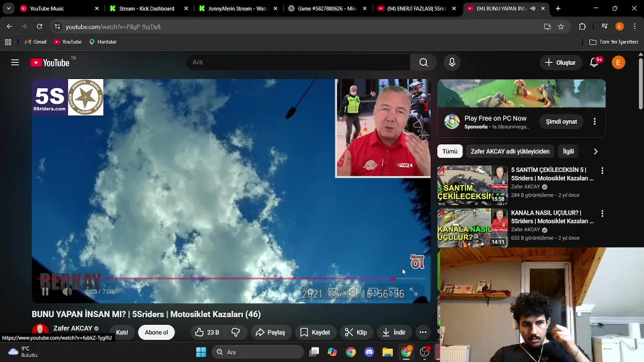Click the browser address bar URL

pos(113,27)
